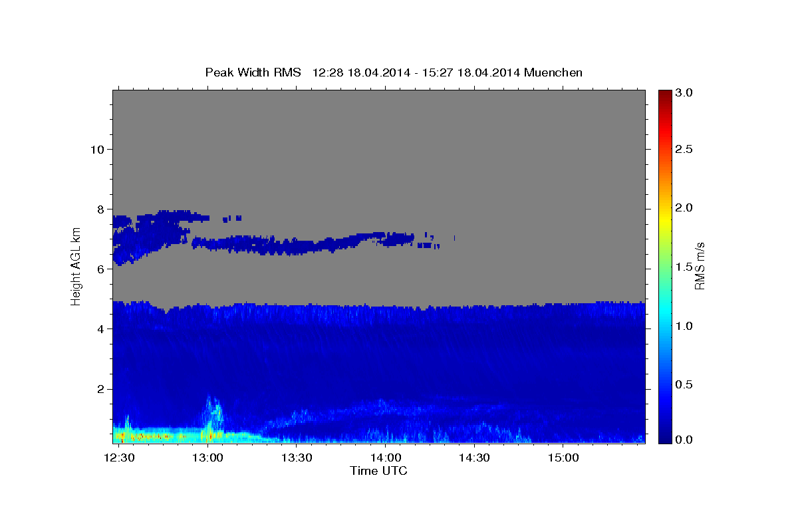Click the 15:00 time tick label
798x532 pixels.
564,458
